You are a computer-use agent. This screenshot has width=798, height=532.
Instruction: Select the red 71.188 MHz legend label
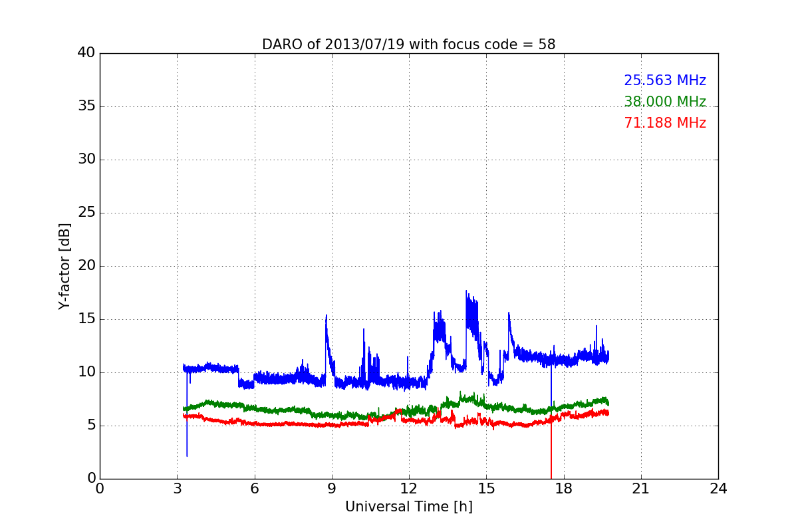tap(665, 123)
